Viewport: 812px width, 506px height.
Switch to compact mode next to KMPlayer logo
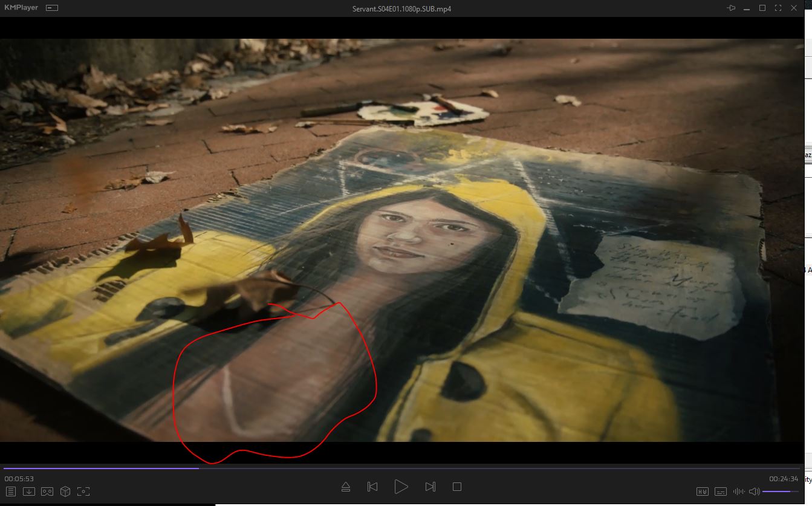coord(52,8)
